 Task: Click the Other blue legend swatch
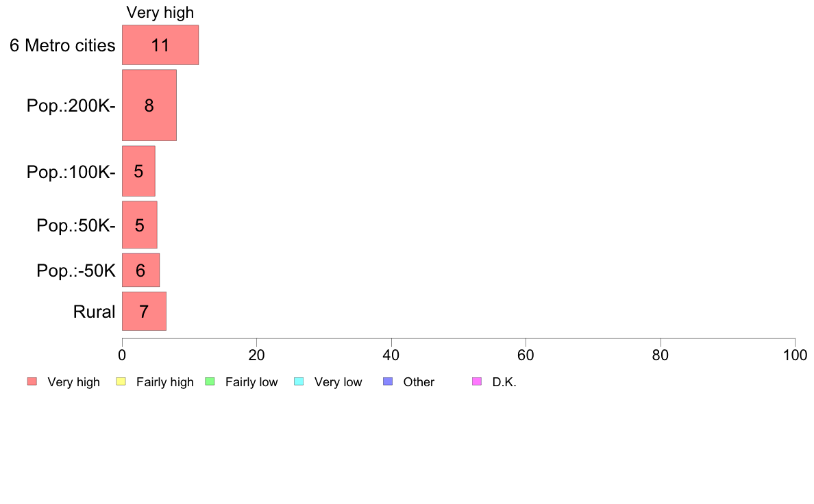[x=388, y=381]
